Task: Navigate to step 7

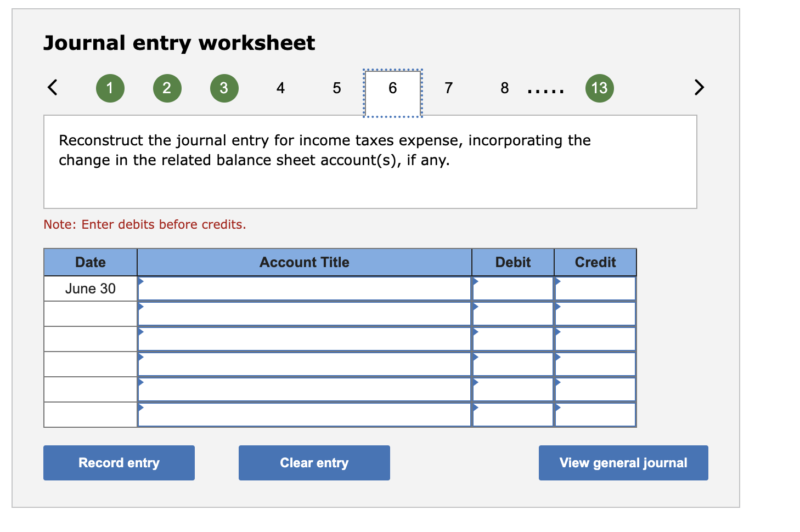Action: 448,88
